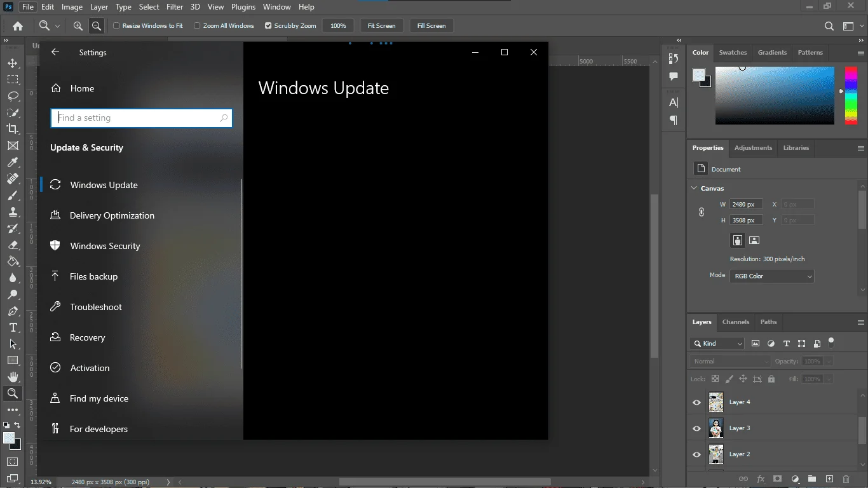The width and height of the screenshot is (868, 488).
Task: Delete layer with the trash icon
Action: coord(846,478)
